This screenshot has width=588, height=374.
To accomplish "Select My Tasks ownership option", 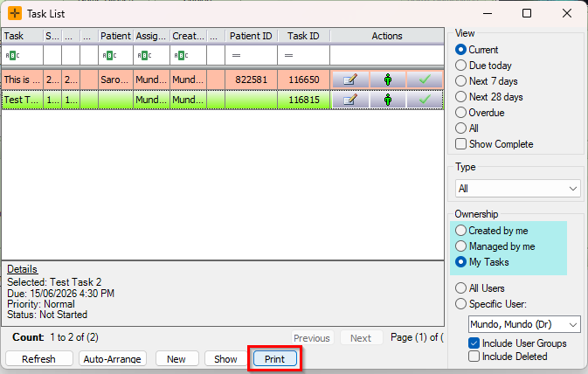I will 460,262.
